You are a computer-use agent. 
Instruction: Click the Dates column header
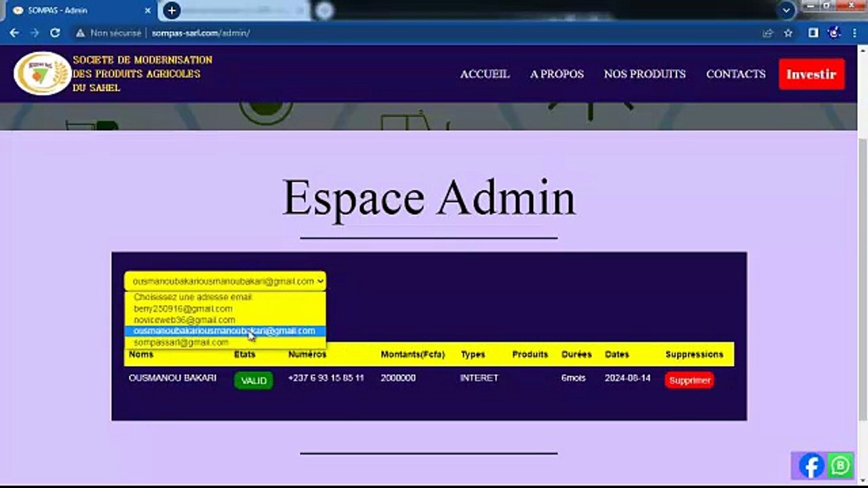[x=617, y=354]
